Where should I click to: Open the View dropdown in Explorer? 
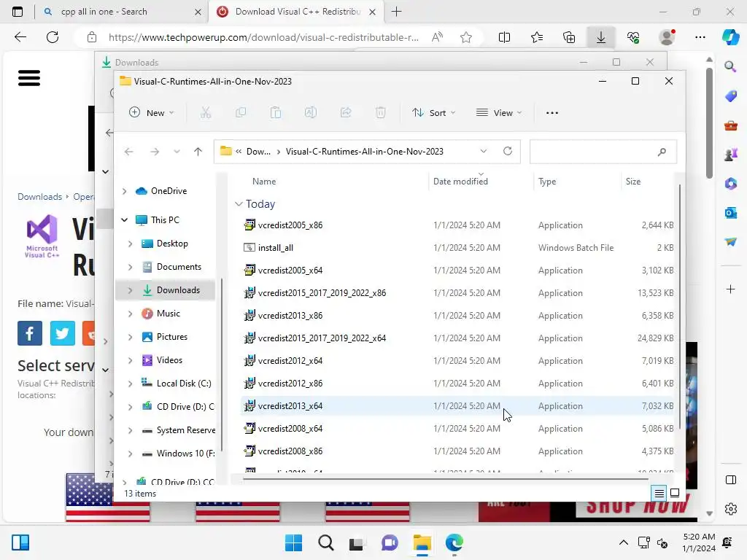[x=499, y=113]
